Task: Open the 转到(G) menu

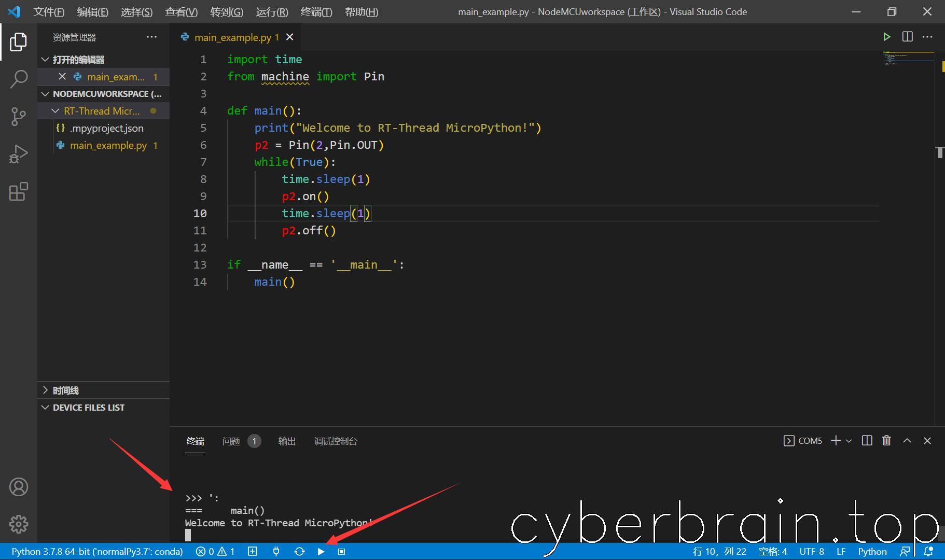Action: pyautogui.click(x=227, y=12)
